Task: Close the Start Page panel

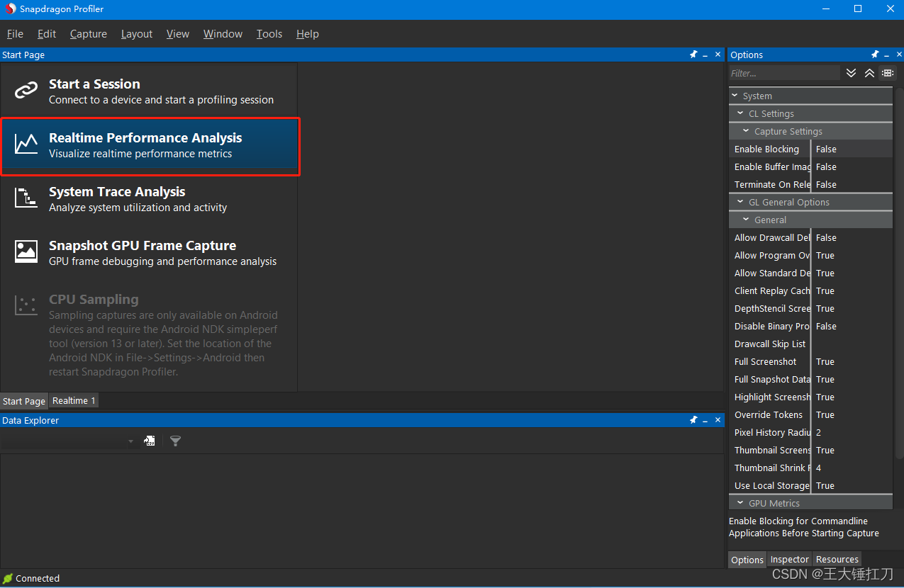Action: click(x=718, y=55)
